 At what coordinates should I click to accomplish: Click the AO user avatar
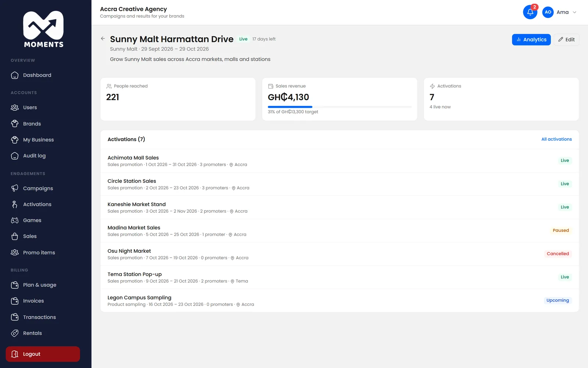(548, 12)
